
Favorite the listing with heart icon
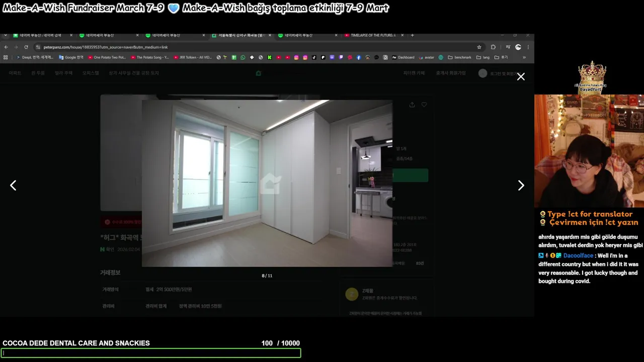(424, 105)
